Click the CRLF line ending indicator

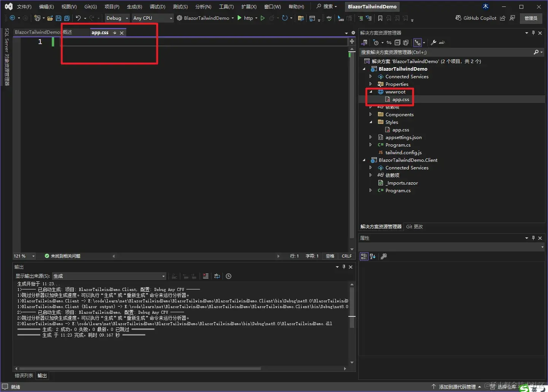[347, 256]
